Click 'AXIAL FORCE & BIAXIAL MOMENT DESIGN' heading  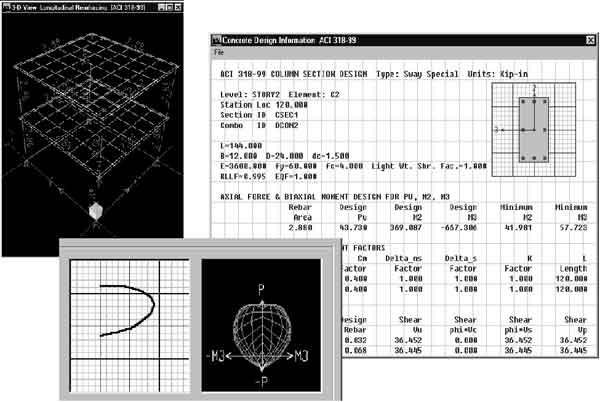(335, 197)
